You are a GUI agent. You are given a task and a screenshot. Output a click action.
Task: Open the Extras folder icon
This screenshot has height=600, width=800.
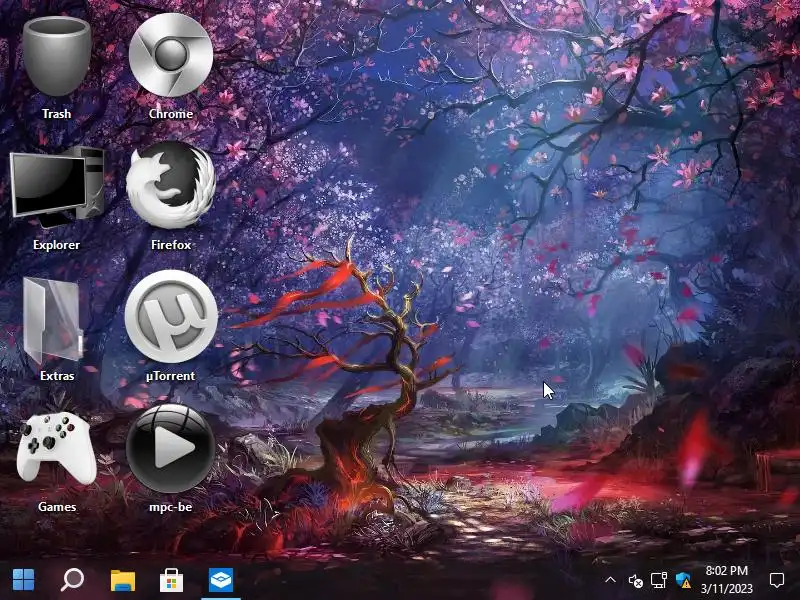[x=54, y=320]
